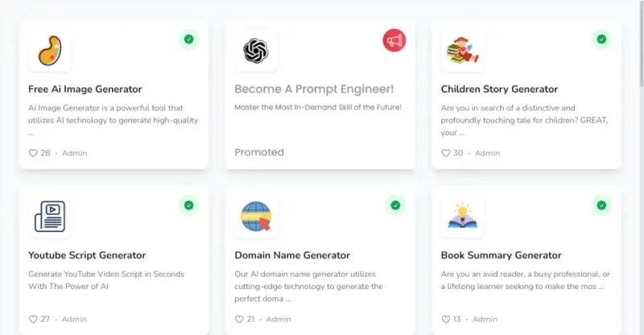
Task: Click the green checkmark on Domain Name Generator
Action: (x=394, y=205)
